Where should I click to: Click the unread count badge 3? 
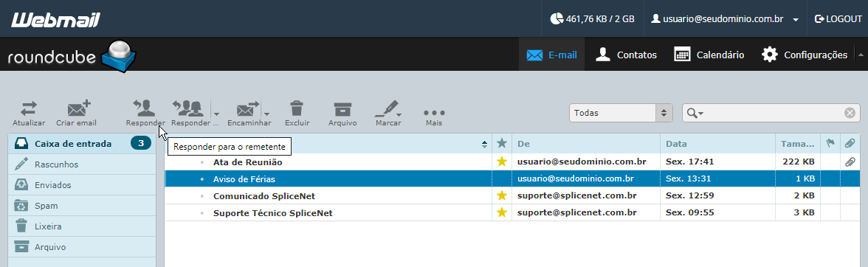point(140,144)
